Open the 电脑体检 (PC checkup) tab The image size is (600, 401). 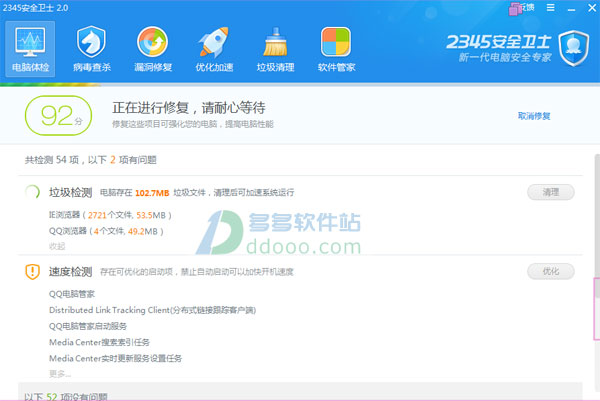click(28, 50)
